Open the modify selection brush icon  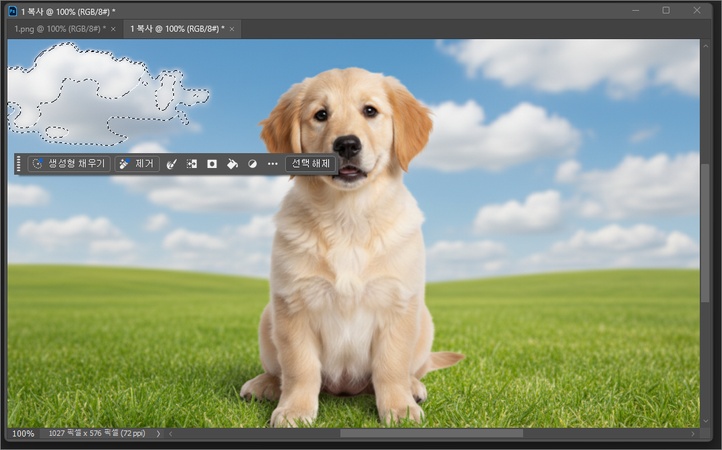171,163
